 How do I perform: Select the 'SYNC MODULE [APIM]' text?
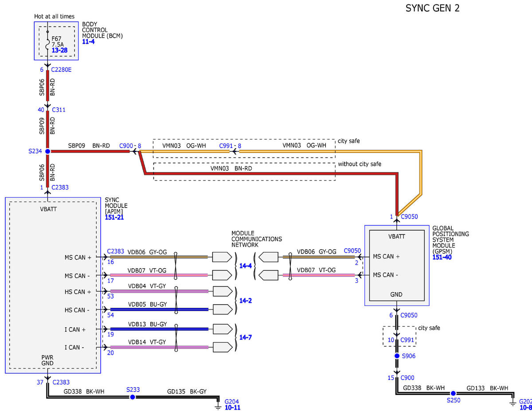(116, 206)
